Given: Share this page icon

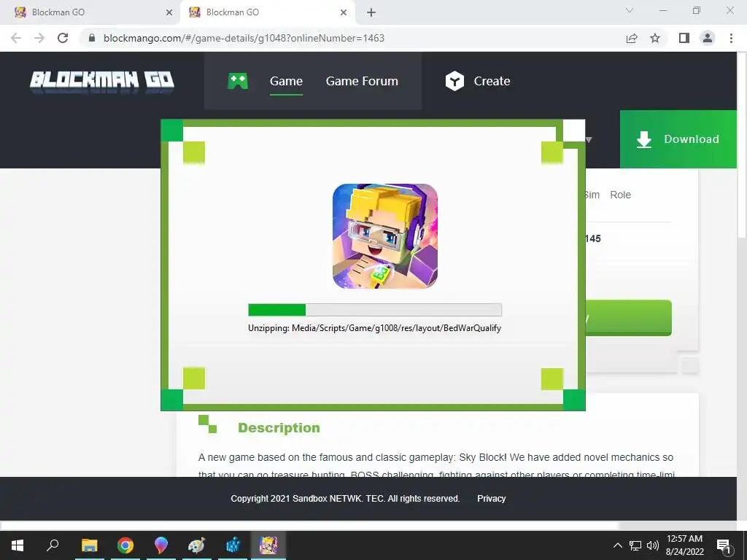Looking at the screenshot, I should point(632,38).
